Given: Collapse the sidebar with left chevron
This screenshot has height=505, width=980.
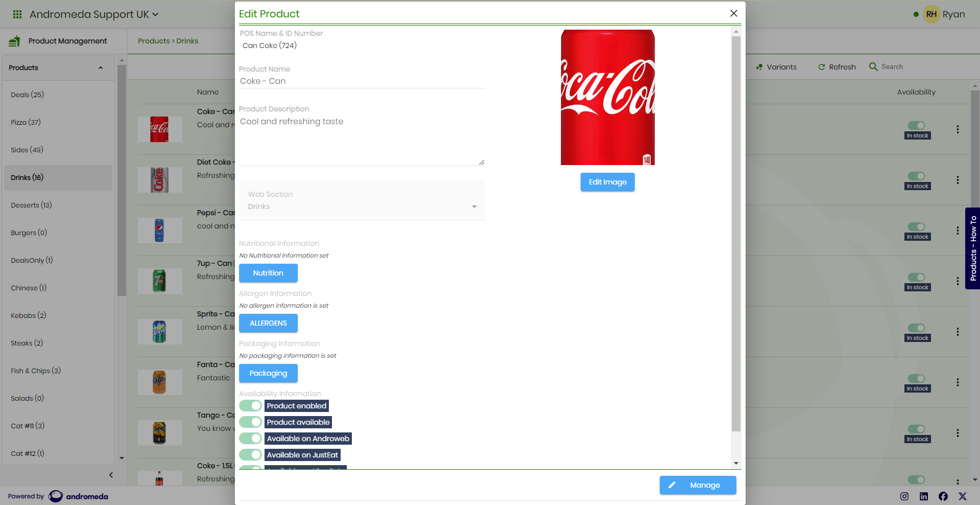Looking at the screenshot, I should click(111, 475).
